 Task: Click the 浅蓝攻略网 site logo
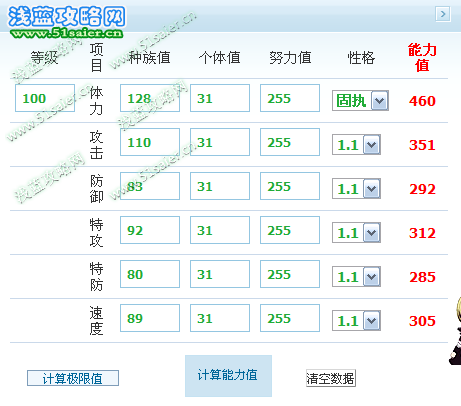click(67, 22)
